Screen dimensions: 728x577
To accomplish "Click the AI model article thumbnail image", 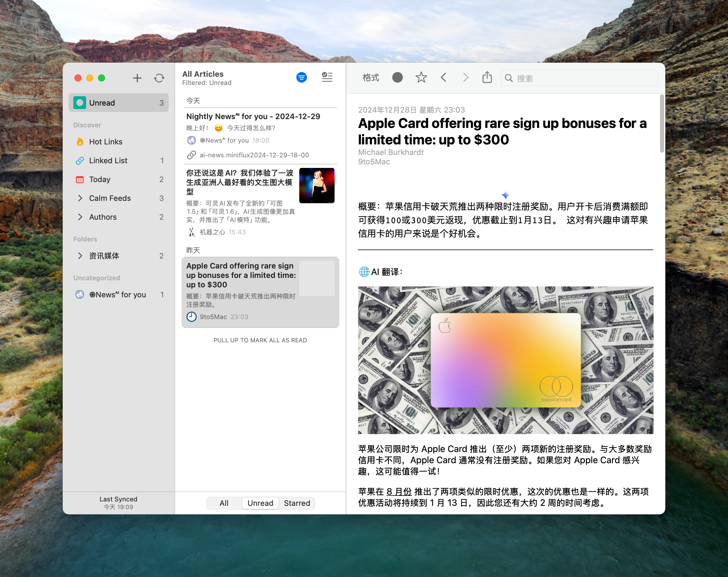I will [x=317, y=185].
